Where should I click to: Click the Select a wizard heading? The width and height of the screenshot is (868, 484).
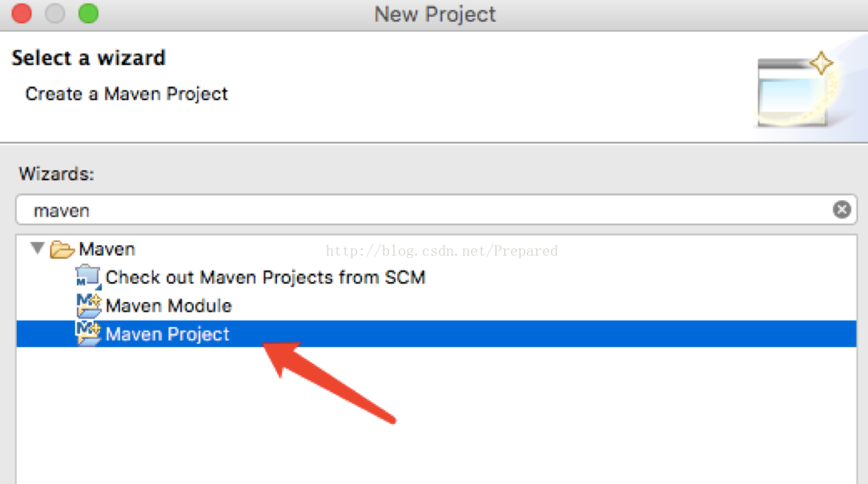coord(89,58)
